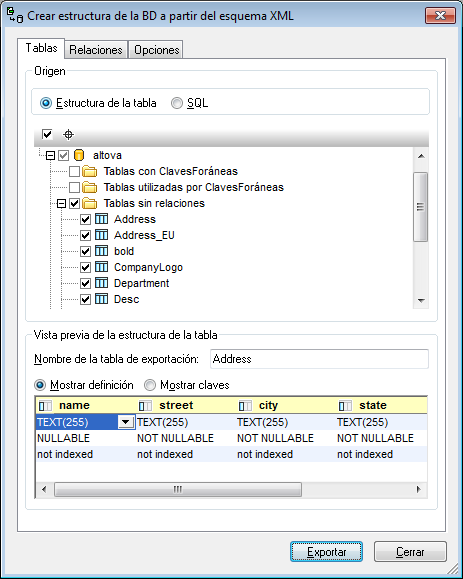Click the Address table icon
The image size is (463, 579).
102,219
